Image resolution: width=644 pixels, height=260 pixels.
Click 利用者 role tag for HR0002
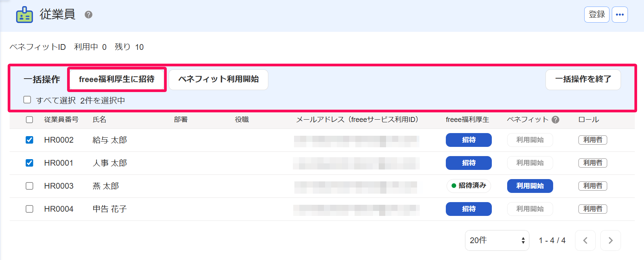(x=593, y=140)
